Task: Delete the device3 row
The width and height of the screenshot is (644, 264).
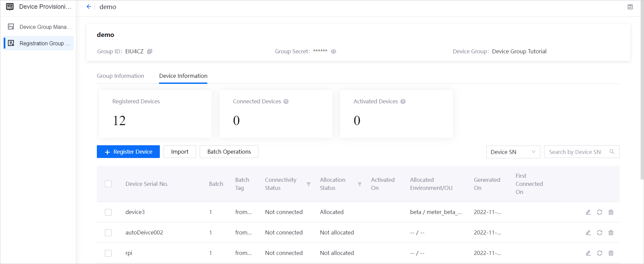Action: pos(611,212)
